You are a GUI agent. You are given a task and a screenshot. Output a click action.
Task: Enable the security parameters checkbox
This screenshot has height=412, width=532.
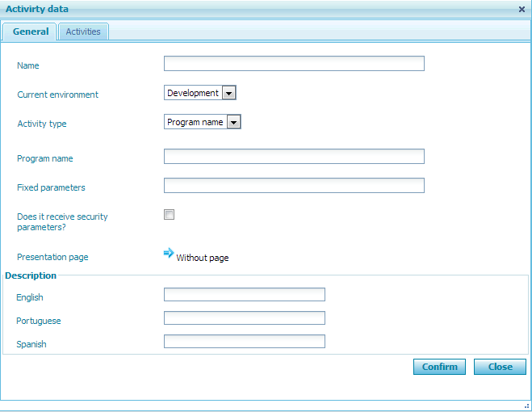[x=170, y=215]
